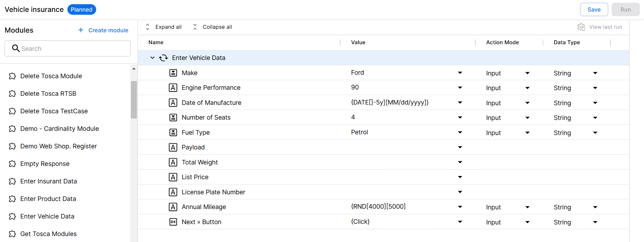Click the Collapse all arrows icon
Viewport: 644px width, 242px height.
tap(195, 27)
